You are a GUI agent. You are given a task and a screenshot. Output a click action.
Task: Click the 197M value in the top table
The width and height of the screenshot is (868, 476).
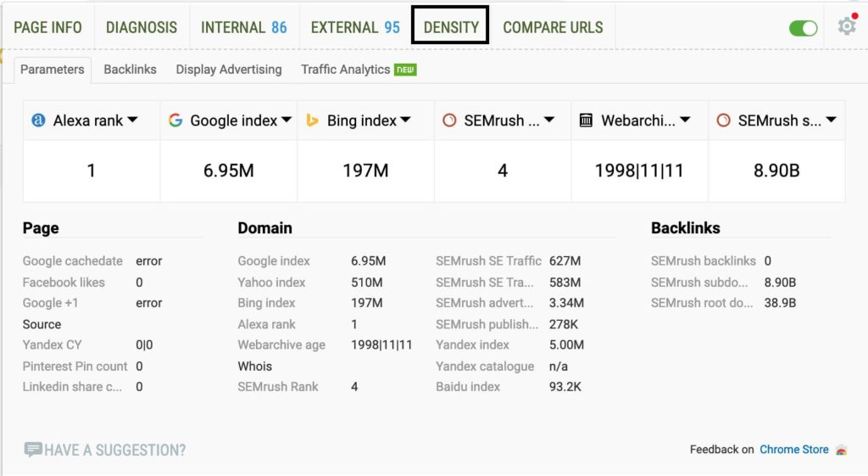(365, 170)
